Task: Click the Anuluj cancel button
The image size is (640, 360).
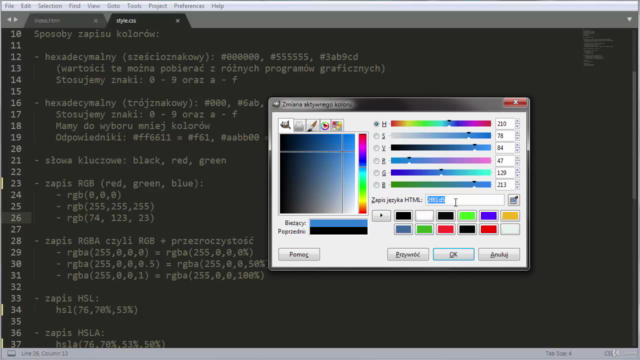Action: click(499, 254)
